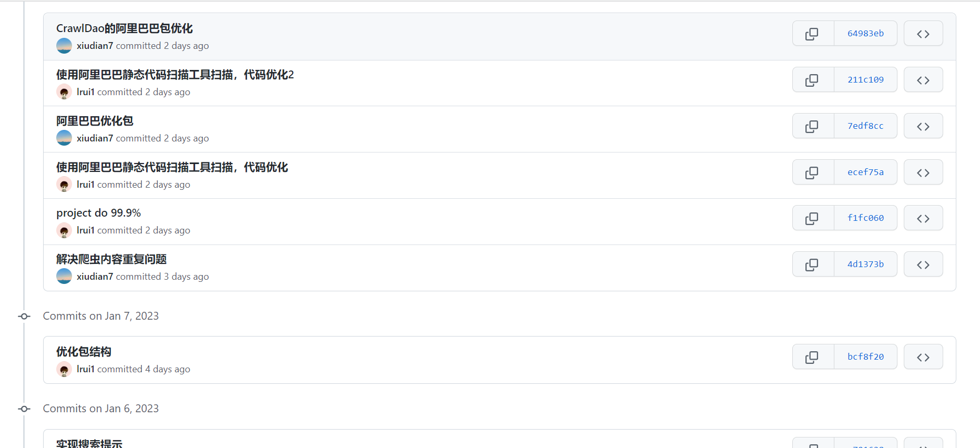The height and width of the screenshot is (448, 980).
Task: Copy the SHA of commit bcf8f20
Action: [812, 357]
